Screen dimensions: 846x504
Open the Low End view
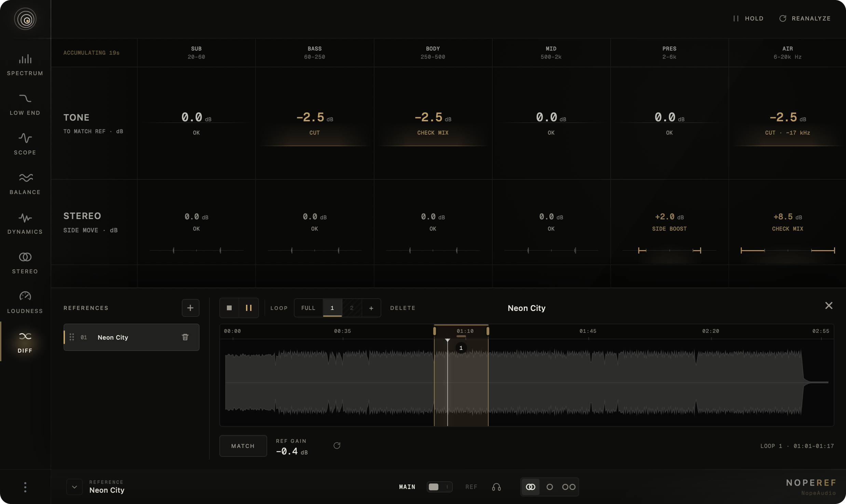tap(25, 105)
